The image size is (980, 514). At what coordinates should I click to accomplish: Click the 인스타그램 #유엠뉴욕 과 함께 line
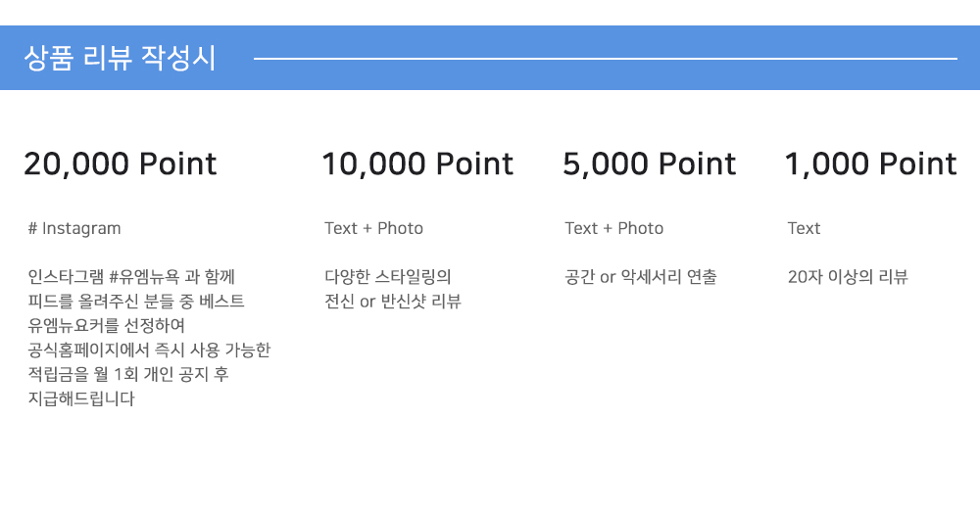(x=131, y=277)
